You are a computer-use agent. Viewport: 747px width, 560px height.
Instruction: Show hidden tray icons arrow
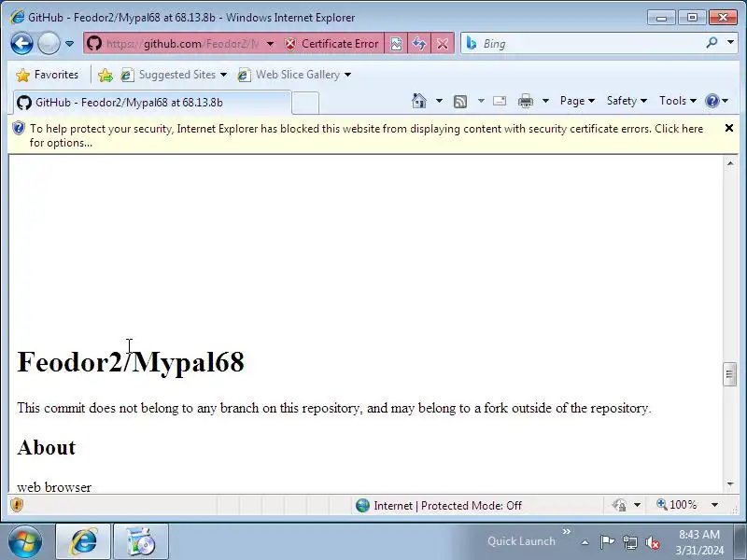tap(585, 542)
